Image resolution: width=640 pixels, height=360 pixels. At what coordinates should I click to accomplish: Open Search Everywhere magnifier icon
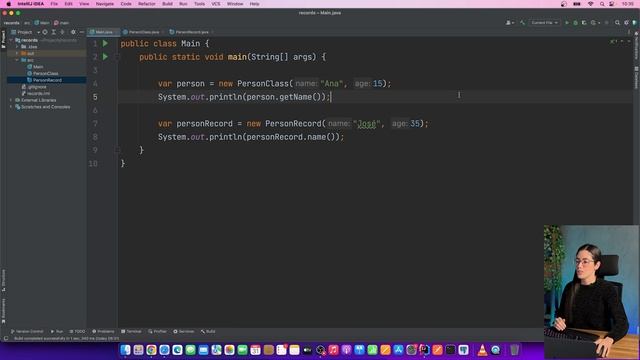(617, 23)
